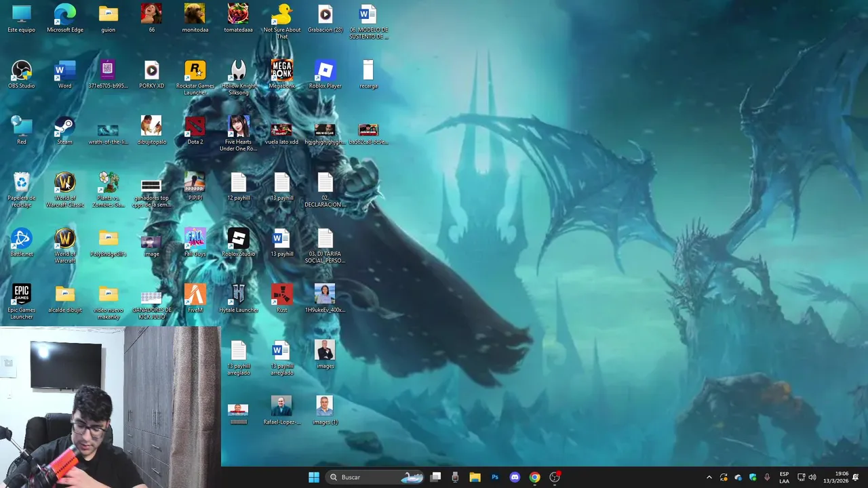868x488 pixels.
Task: Select the Battle.net desktop icon
Action: (x=21, y=243)
